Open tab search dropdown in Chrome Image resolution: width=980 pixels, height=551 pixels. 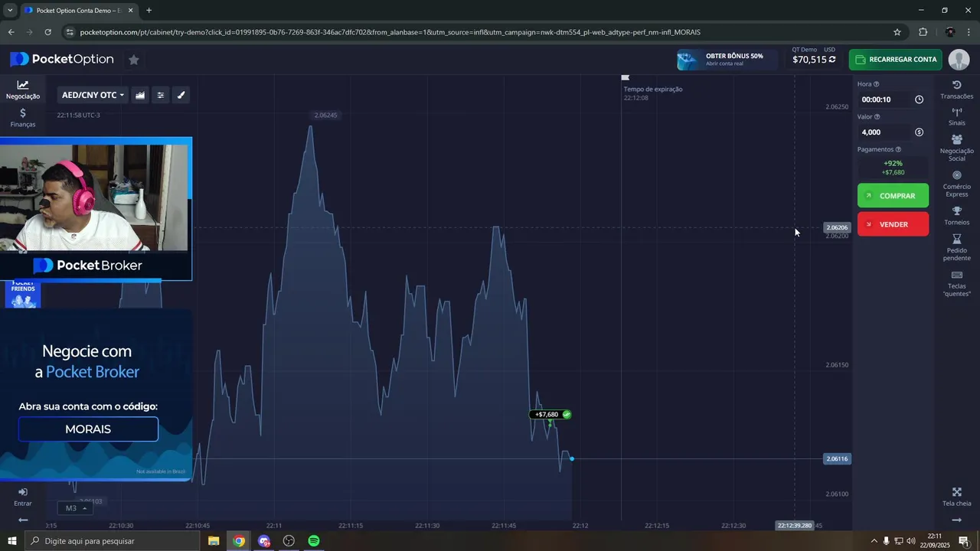click(x=10, y=11)
